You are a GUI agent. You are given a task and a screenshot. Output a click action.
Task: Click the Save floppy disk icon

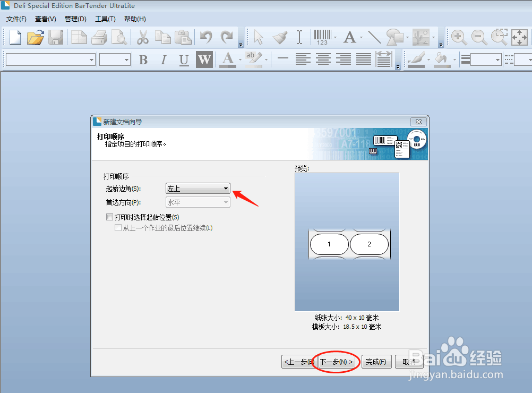(x=56, y=37)
